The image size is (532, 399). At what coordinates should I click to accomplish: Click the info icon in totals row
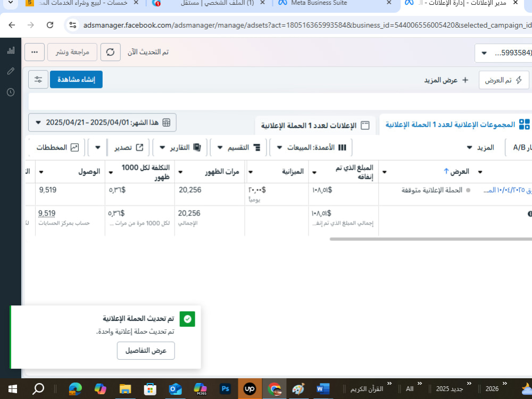coord(529,214)
